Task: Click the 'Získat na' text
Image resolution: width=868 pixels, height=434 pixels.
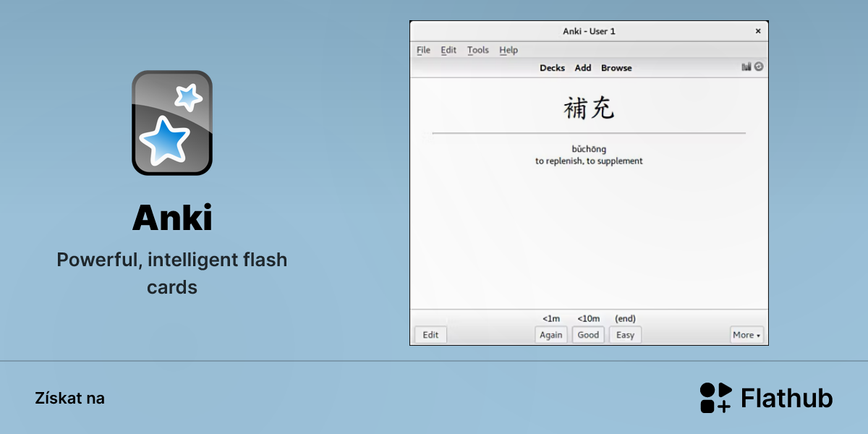Action: click(x=69, y=399)
